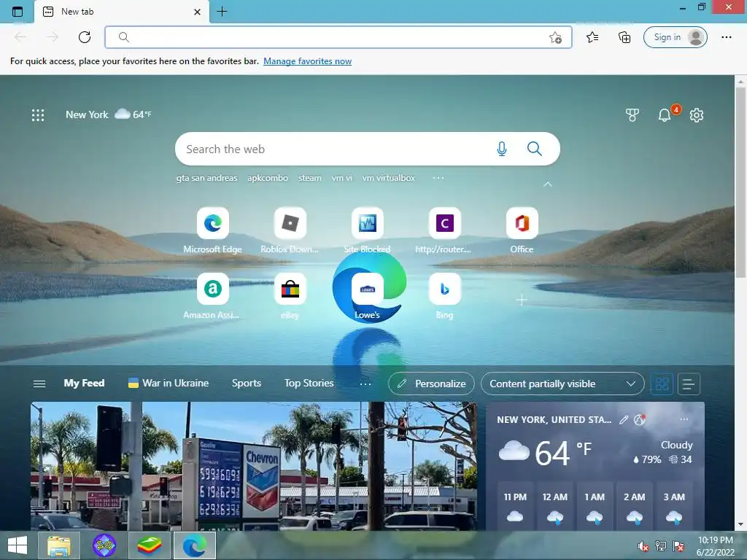Click the address bar field
This screenshot has width=747, height=560.
pos(338,37)
